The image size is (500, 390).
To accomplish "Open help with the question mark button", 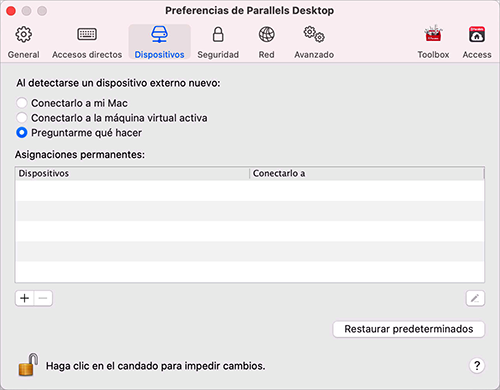I will pyautogui.click(x=477, y=366).
